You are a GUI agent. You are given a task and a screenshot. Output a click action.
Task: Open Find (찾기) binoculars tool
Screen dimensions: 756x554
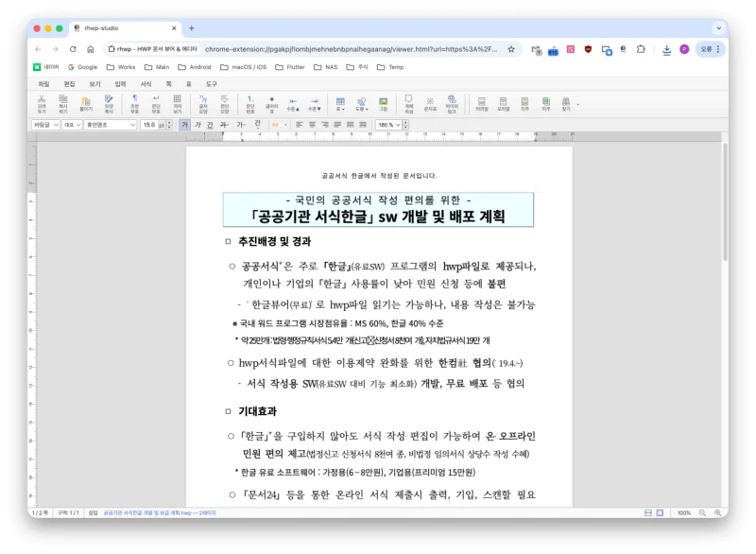click(566, 104)
